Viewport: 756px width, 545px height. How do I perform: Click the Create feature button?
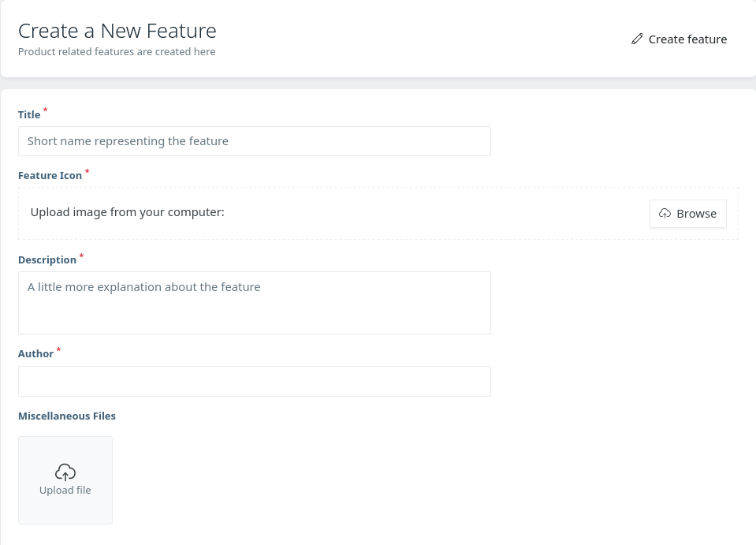(679, 39)
